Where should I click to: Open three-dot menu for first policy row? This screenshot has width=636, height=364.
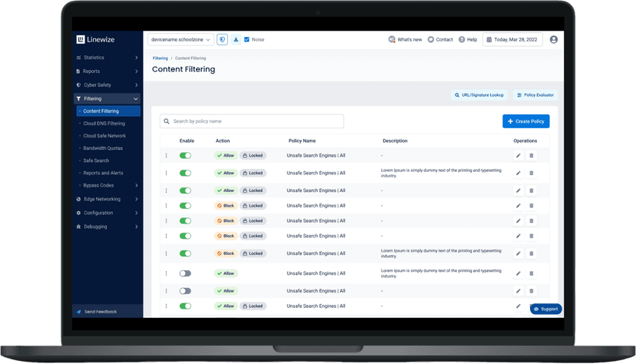coord(166,155)
